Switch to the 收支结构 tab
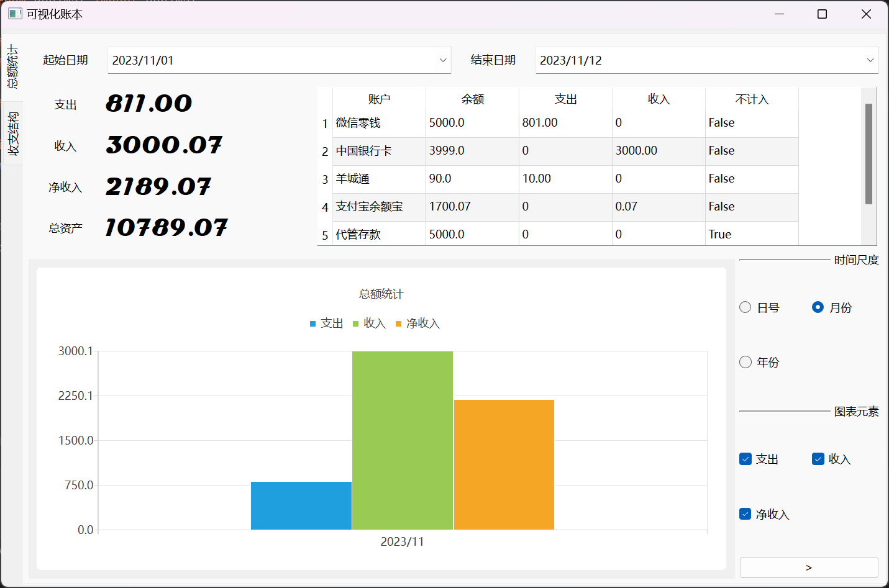889x588 pixels. pos(12,133)
